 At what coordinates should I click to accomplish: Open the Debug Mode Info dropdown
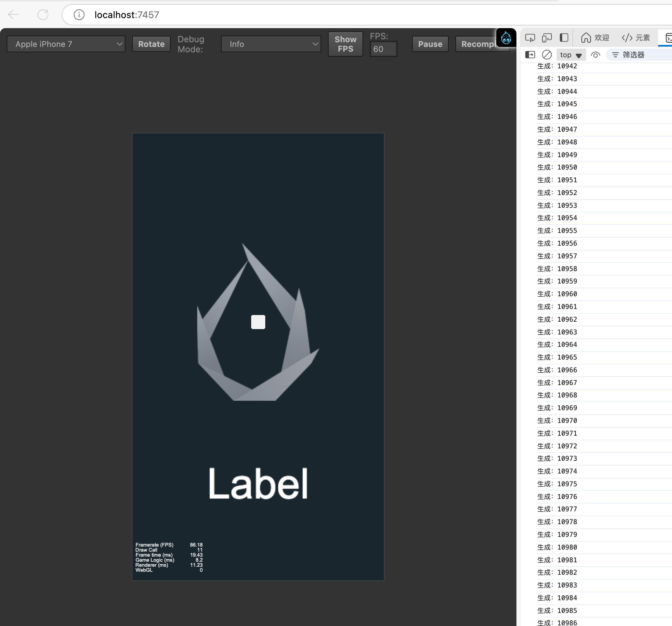[x=271, y=44]
